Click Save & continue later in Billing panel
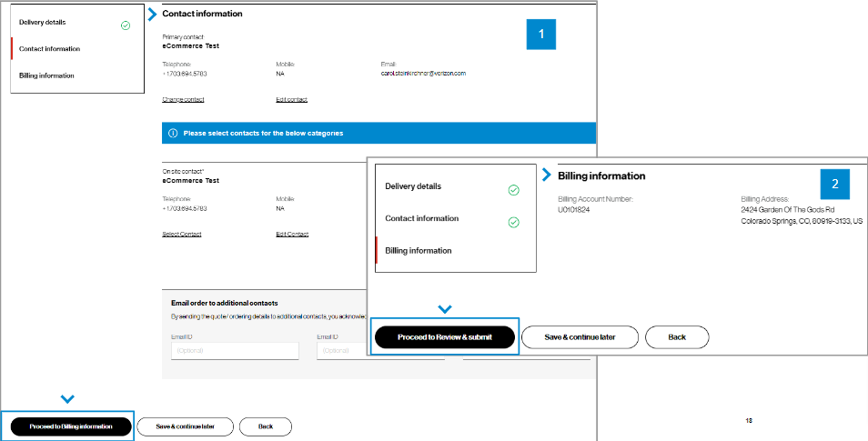Screen dimensions: 868x441 (x=580, y=337)
